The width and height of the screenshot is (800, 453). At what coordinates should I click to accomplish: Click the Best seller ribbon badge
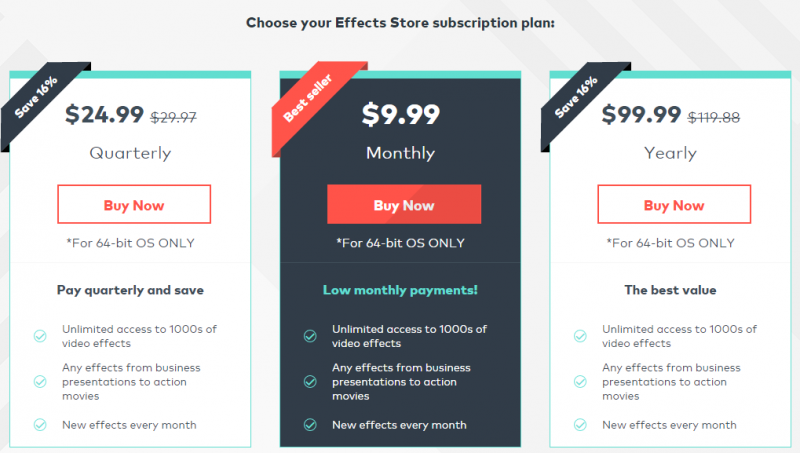[x=308, y=98]
